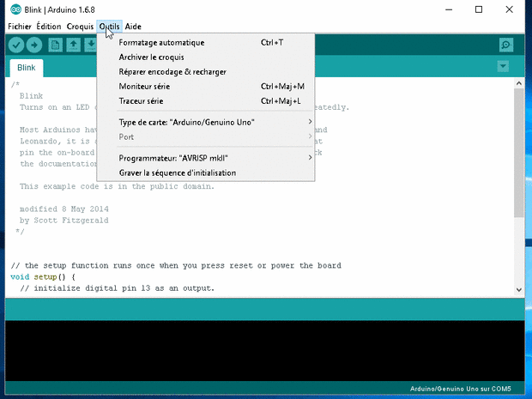Open the Fichier menu
This screenshot has width=532, height=399.
20,27
